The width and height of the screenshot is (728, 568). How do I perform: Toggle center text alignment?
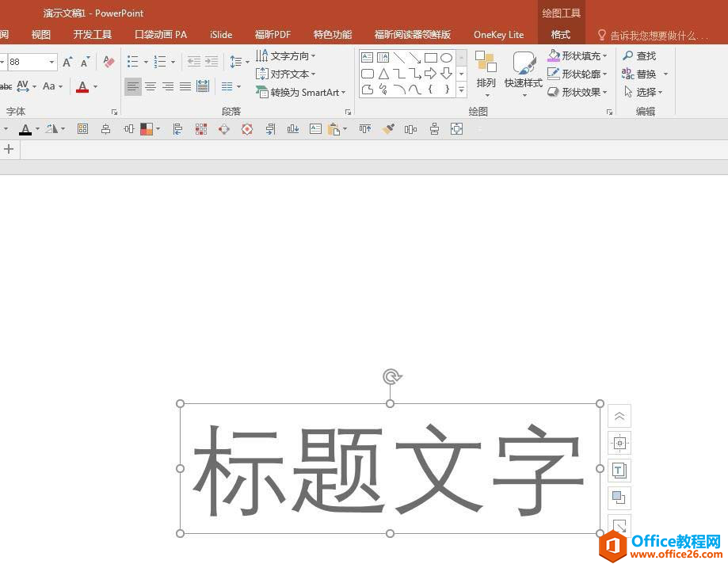150,86
